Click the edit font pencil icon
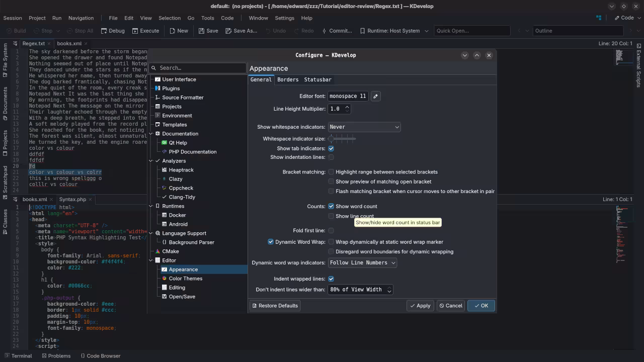 (x=375, y=96)
